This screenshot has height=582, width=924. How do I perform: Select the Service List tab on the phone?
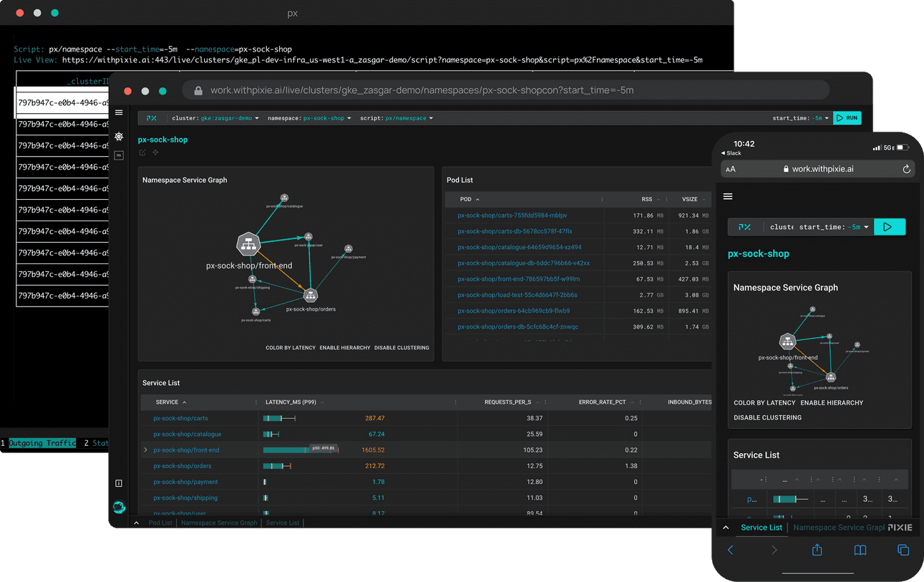[762, 528]
